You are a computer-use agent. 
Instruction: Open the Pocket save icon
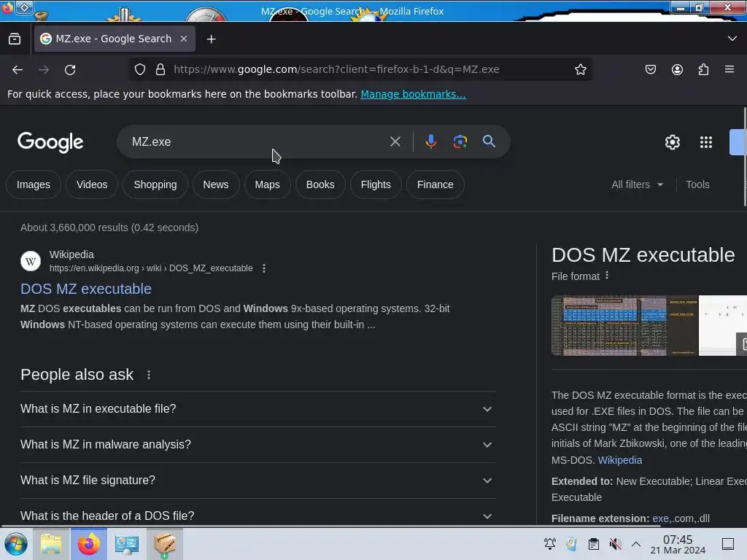pyautogui.click(x=650, y=69)
